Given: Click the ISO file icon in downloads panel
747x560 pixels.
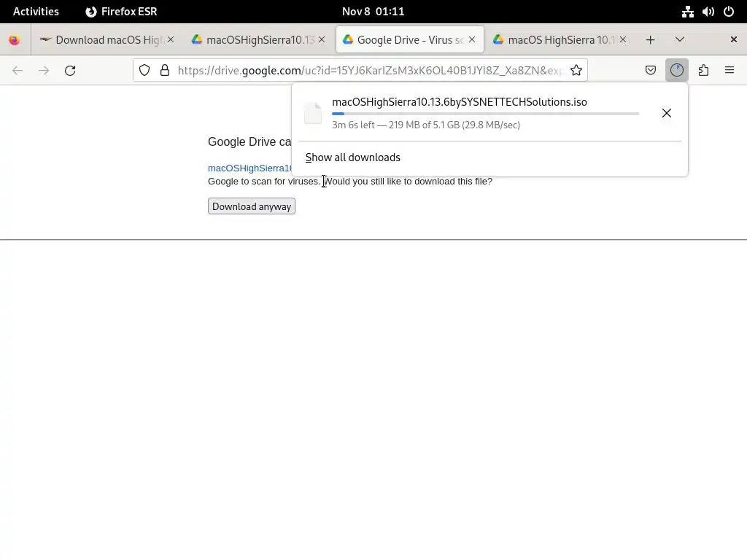Looking at the screenshot, I should coord(313,113).
